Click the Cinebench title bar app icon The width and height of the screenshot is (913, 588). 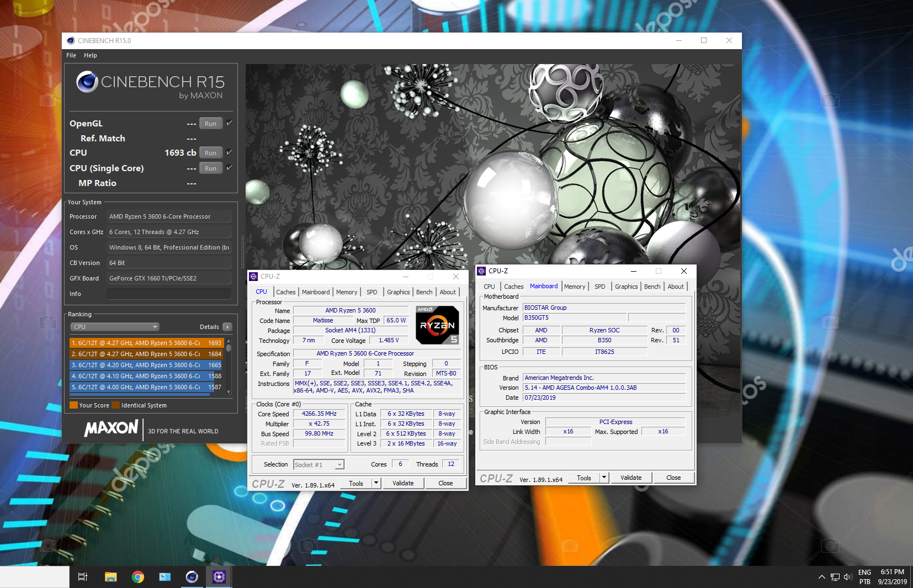click(71, 40)
